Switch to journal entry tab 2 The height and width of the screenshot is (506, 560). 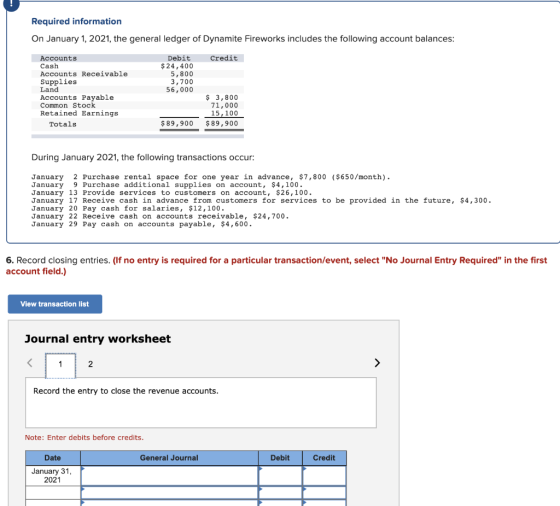90,364
